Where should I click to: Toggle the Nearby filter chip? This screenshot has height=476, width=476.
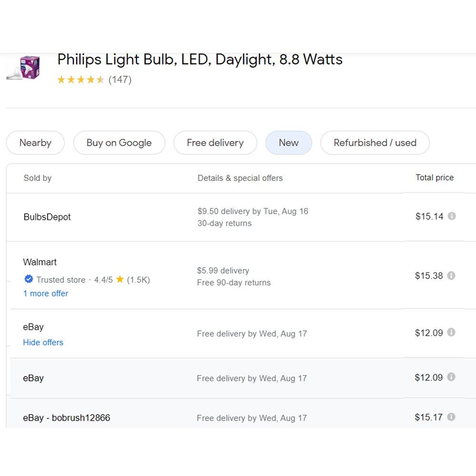click(35, 143)
